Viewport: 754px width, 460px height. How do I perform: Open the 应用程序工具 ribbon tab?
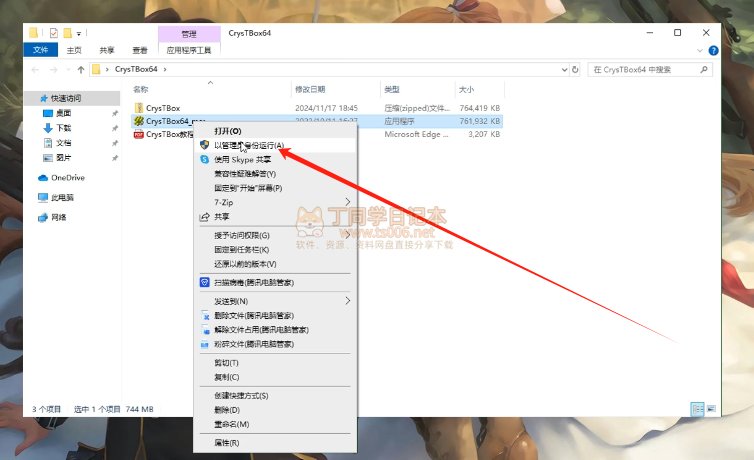(x=189, y=50)
